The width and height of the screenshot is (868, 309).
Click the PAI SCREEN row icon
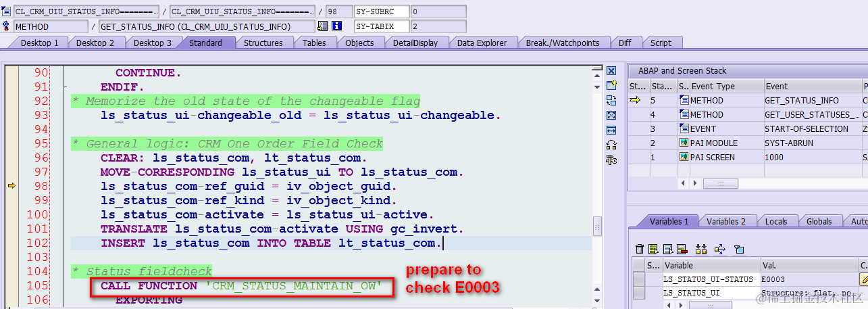point(684,158)
